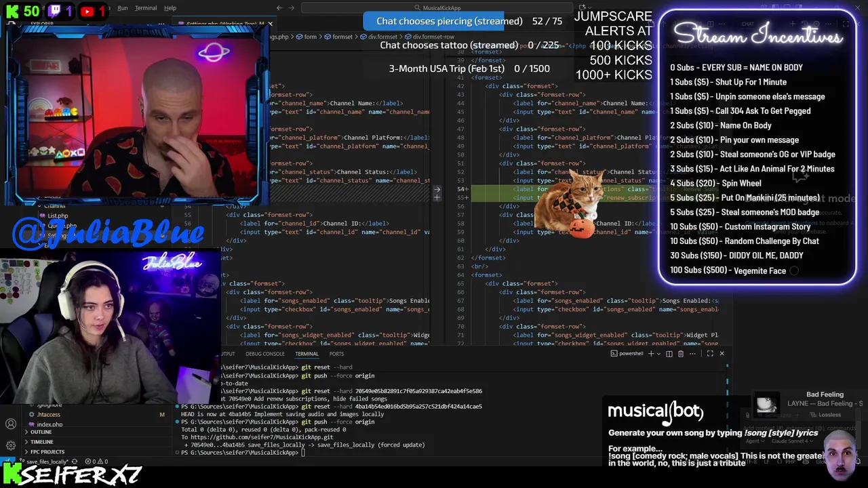Switch to the Terminal tab
The height and width of the screenshot is (488, 868).
(x=307, y=354)
